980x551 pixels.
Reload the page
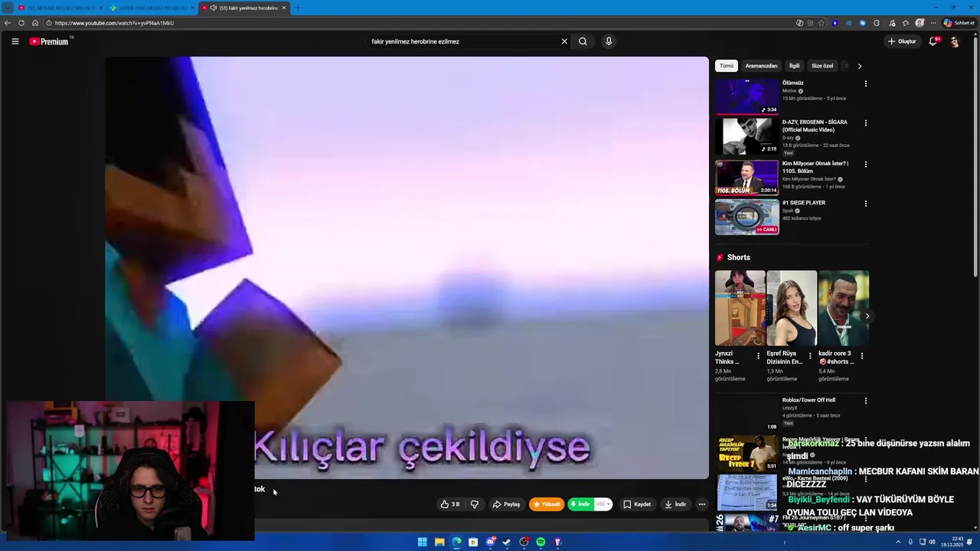coord(21,23)
